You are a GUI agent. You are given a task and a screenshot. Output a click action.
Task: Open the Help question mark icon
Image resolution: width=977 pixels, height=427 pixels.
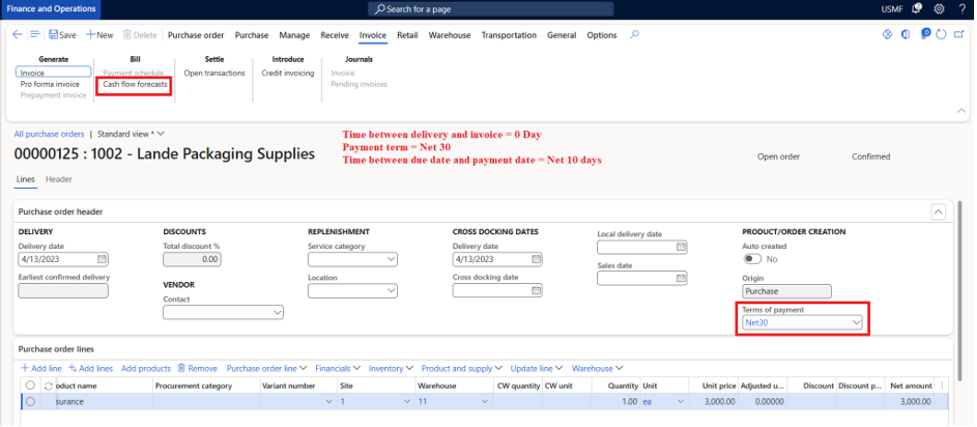(962, 9)
